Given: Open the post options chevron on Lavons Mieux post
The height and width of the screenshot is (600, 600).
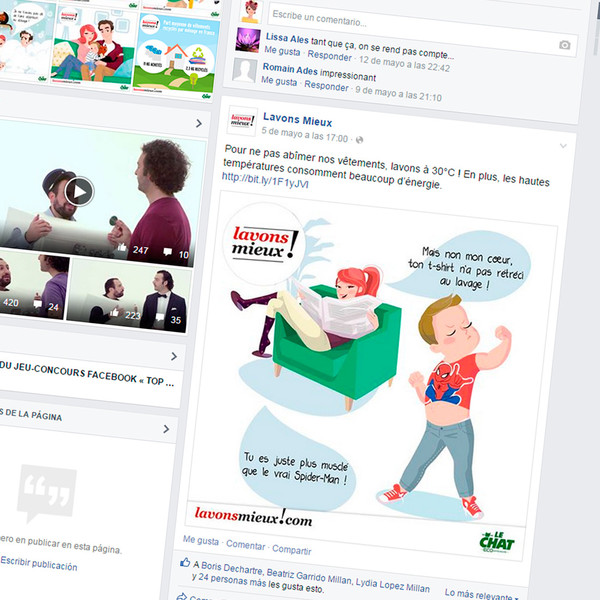Looking at the screenshot, I should pyautogui.click(x=563, y=146).
